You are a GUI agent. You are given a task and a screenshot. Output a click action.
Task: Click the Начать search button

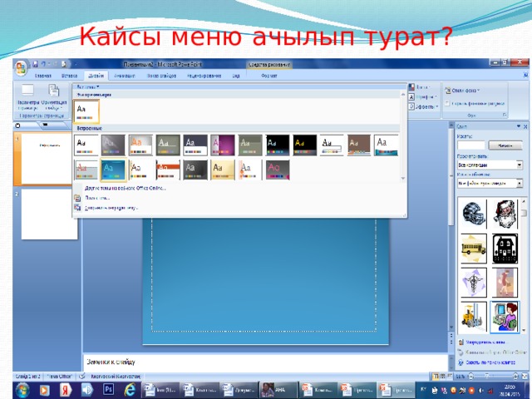(505, 145)
